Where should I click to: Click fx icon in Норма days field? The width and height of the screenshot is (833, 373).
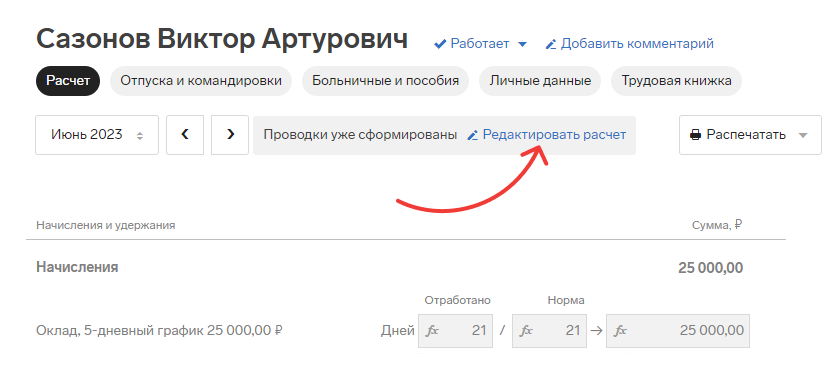526,330
